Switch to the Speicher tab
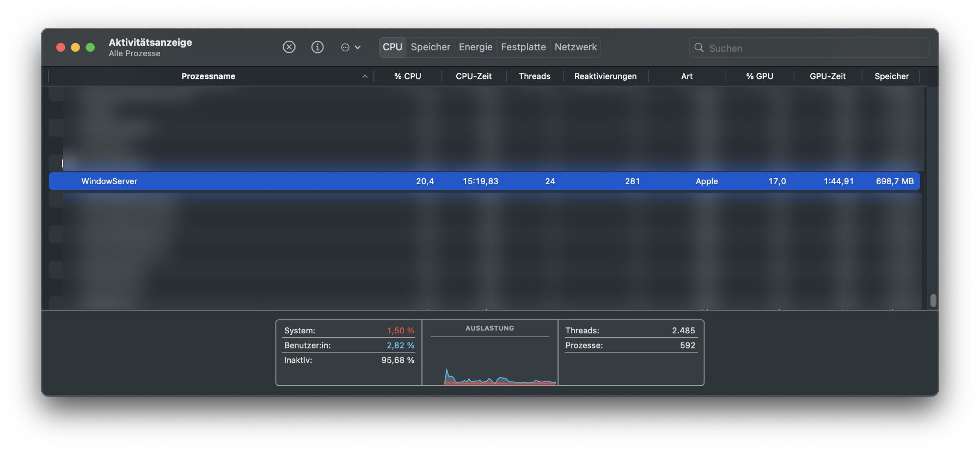 430,47
